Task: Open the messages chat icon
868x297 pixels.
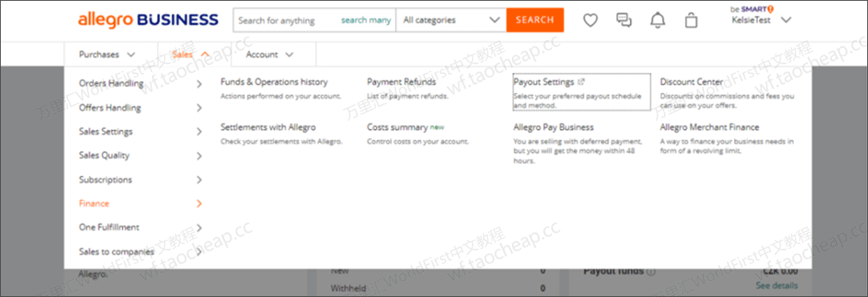Action: point(624,20)
